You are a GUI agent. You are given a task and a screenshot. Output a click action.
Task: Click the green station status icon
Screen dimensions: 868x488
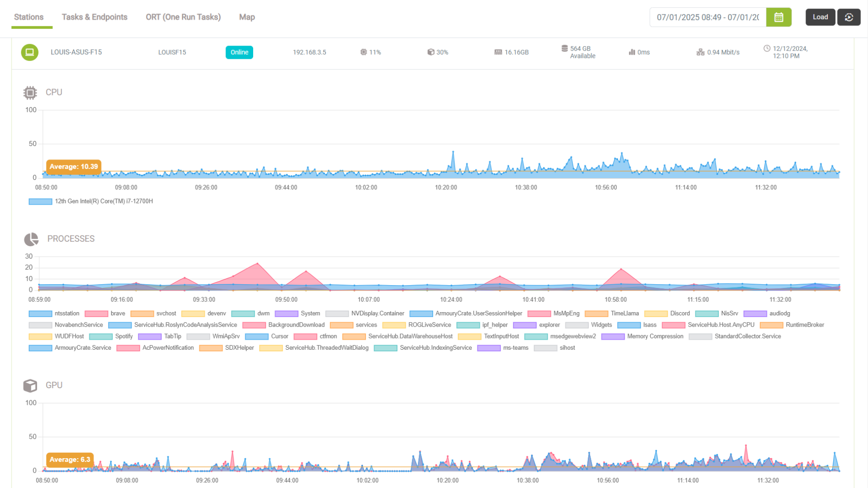29,52
